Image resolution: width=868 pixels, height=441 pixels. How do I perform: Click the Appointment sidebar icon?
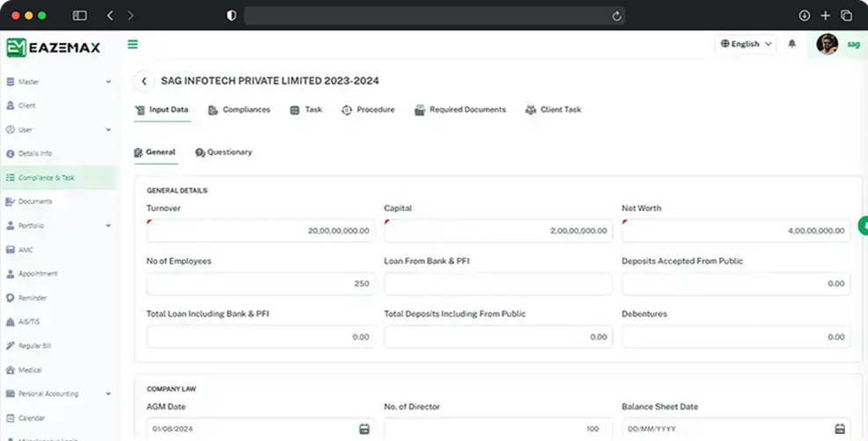(10, 274)
